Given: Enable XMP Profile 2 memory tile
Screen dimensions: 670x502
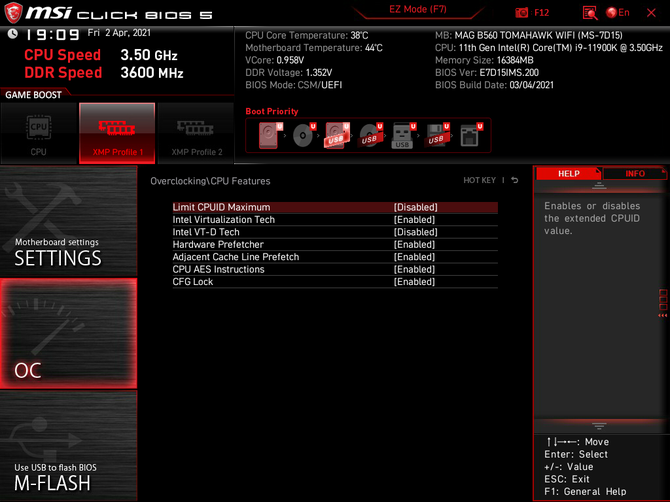Looking at the screenshot, I should click(x=196, y=133).
